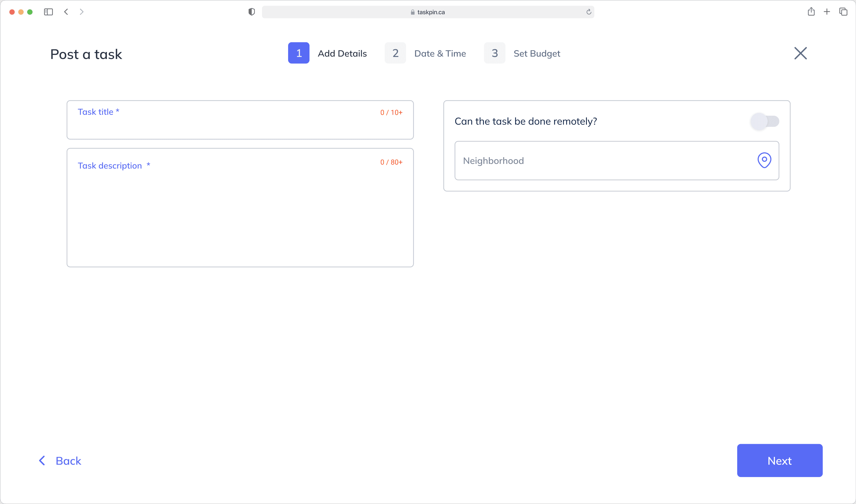Click the browser back arrow
The image size is (856, 504).
tap(66, 12)
